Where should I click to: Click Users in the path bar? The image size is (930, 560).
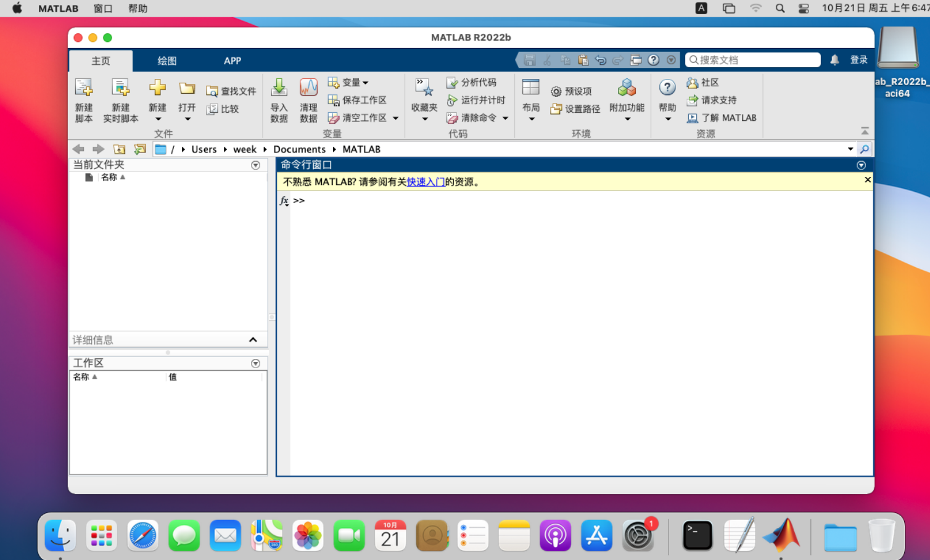tap(204, 149)
